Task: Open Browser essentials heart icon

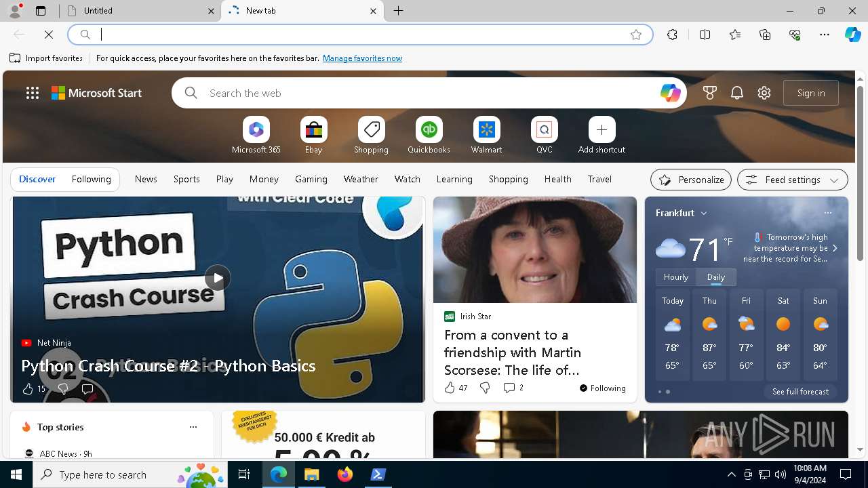Action: click(x=795, y=35)
